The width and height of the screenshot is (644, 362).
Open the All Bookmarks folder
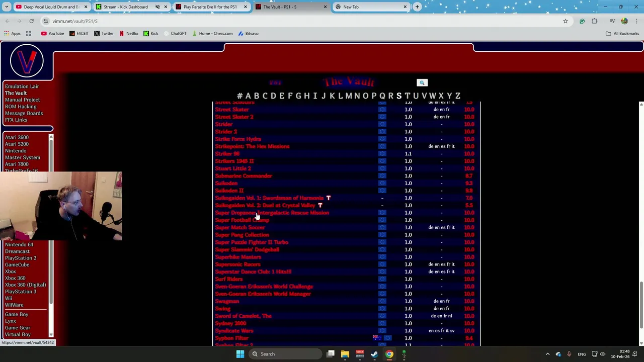[x=622, y=34]
